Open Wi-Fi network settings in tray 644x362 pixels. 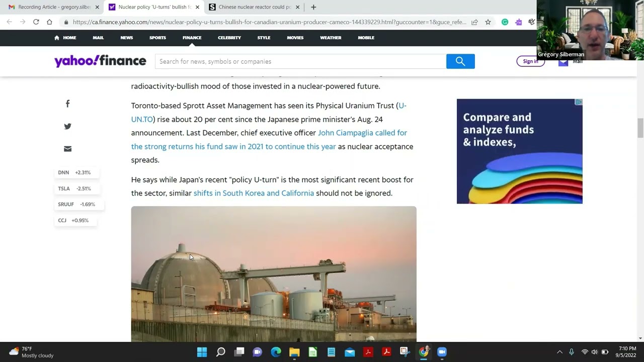pyautogui.click(x=585, y=352)
